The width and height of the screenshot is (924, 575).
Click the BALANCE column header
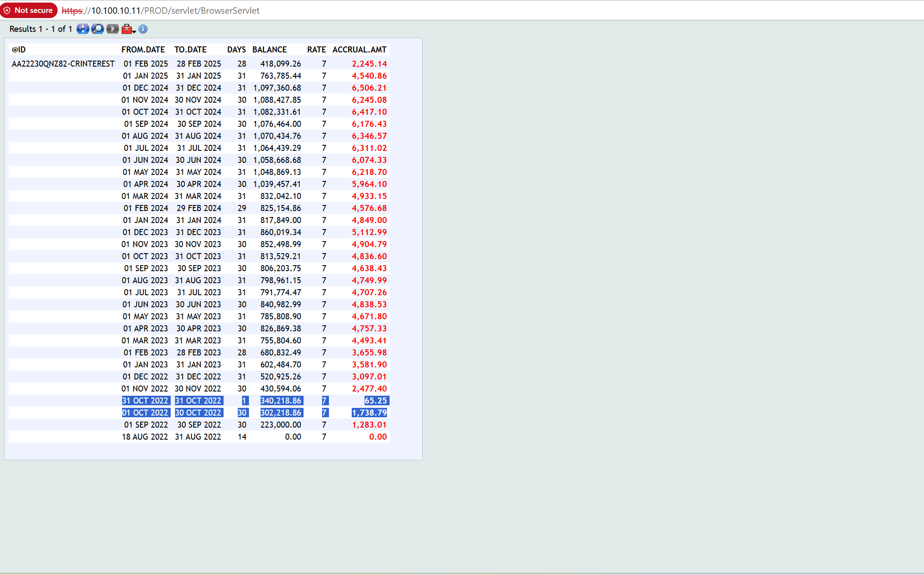[x=269, y=49]
